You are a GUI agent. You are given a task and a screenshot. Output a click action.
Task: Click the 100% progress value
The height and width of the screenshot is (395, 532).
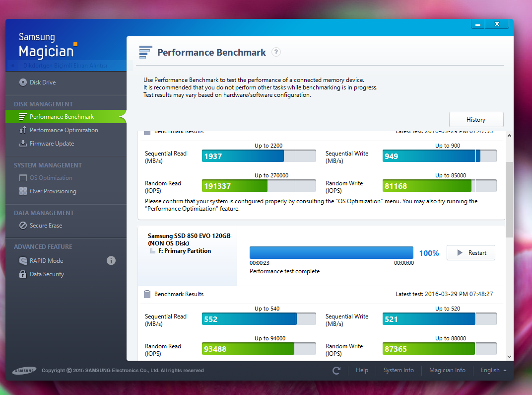429,253
